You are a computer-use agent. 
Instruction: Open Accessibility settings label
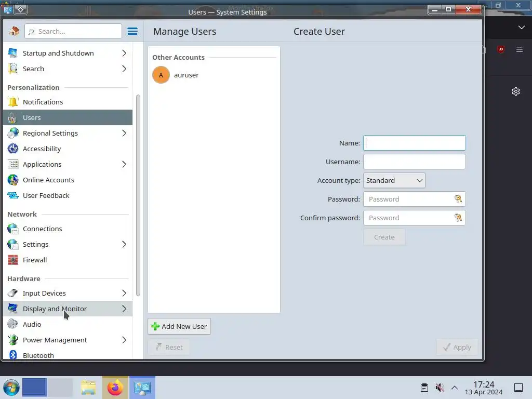point(42,149)
